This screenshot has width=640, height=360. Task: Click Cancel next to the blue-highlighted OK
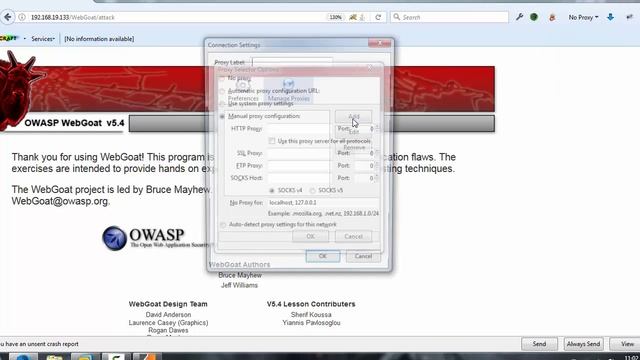coord(363,256)
